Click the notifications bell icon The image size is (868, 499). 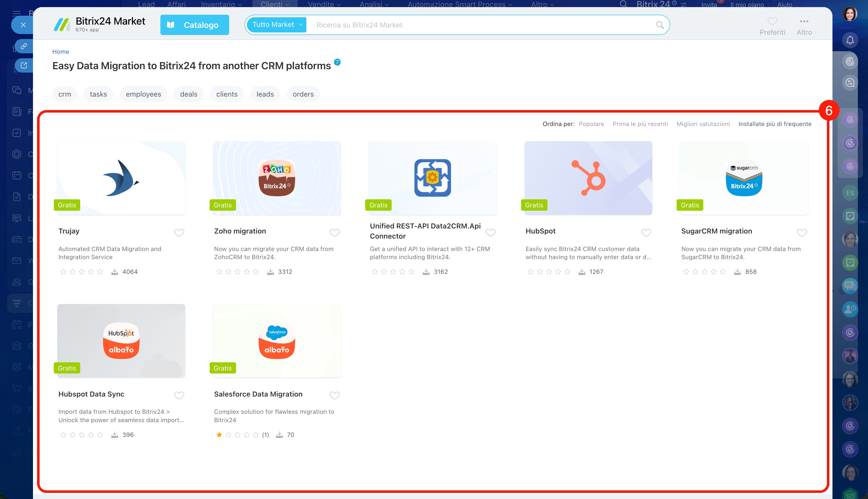(x=850, y=40)
